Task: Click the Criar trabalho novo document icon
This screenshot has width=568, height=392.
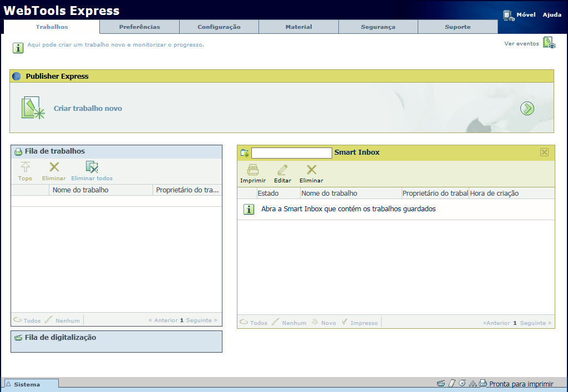Action: click(32, 108)
